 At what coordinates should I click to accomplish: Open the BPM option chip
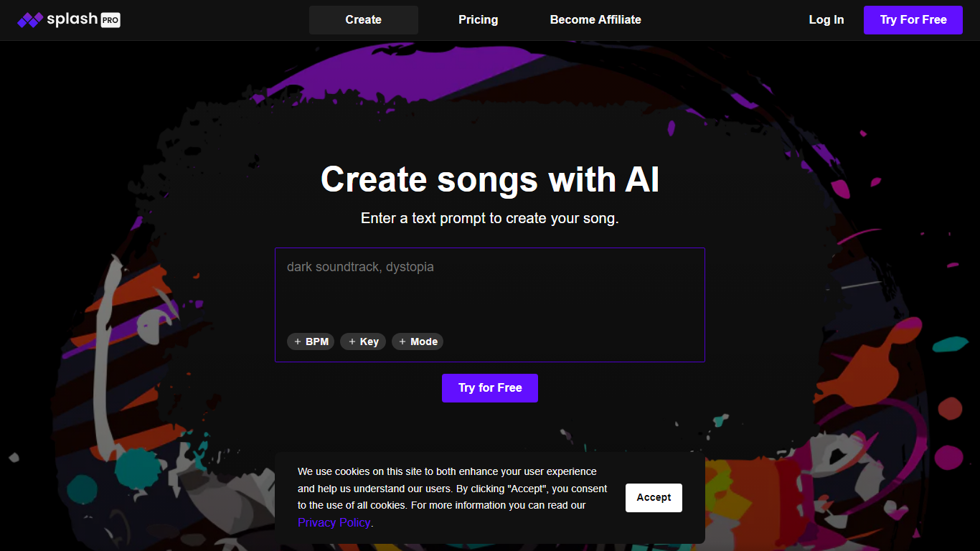[x=311, y=342]
